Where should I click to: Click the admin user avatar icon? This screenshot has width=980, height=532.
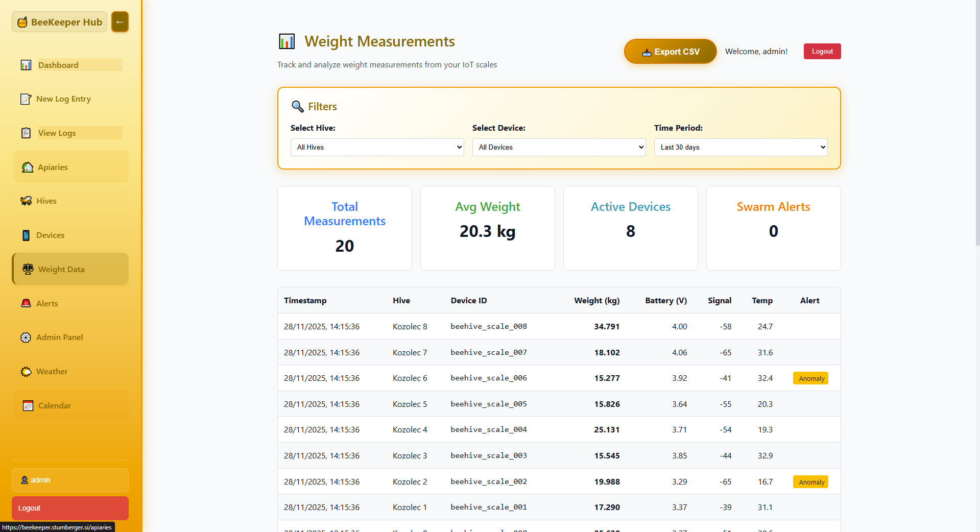[25, 480]
